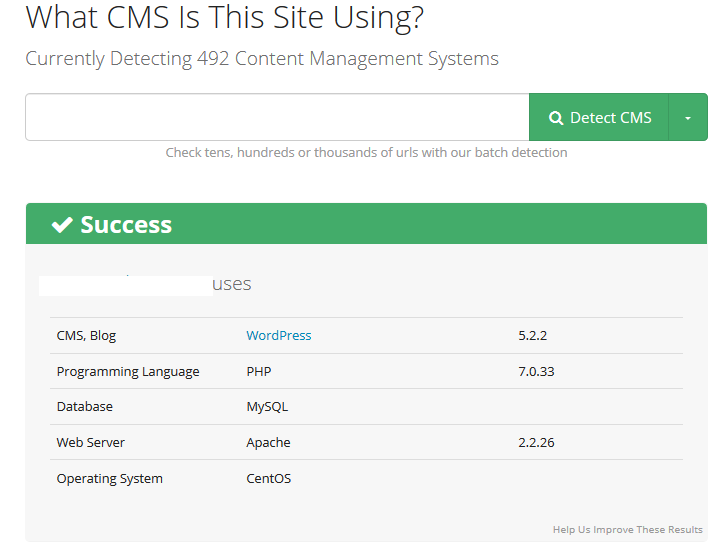Open the WordPress link

[278, 335]
